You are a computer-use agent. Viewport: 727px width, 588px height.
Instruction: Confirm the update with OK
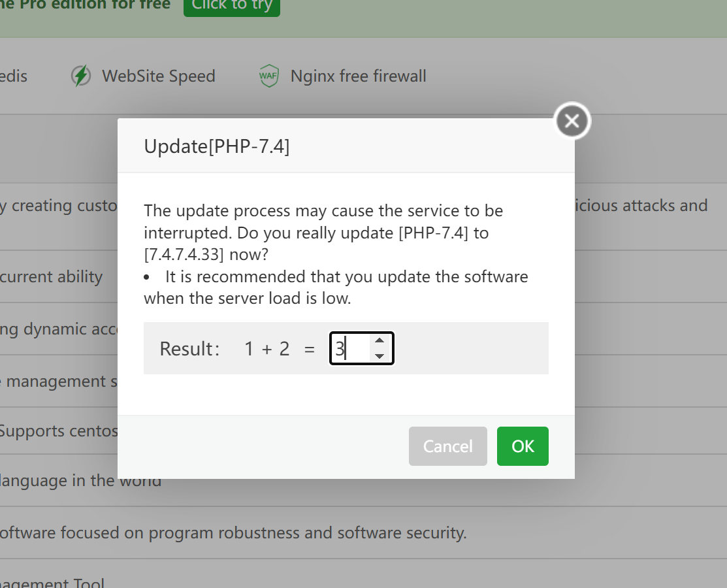point(523,446)
